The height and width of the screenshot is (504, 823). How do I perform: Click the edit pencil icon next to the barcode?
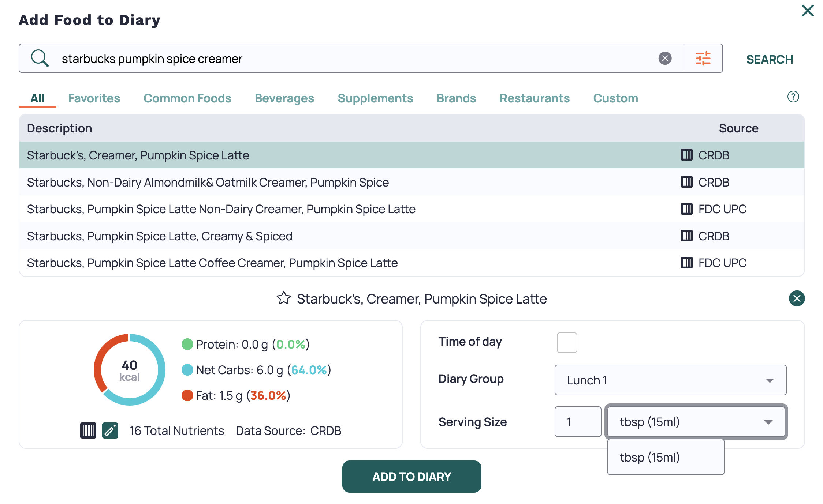tap(110, 430)
